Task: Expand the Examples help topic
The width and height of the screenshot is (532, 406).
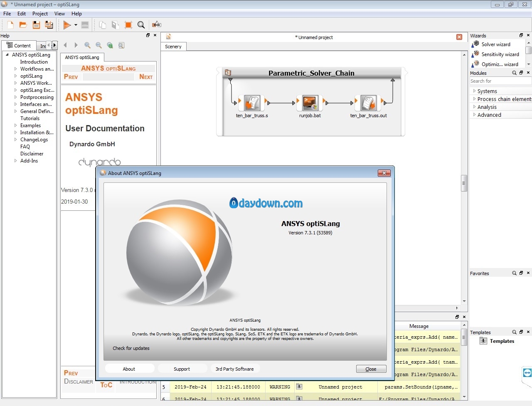Action: pyautogui.click(x=16, y=125)
